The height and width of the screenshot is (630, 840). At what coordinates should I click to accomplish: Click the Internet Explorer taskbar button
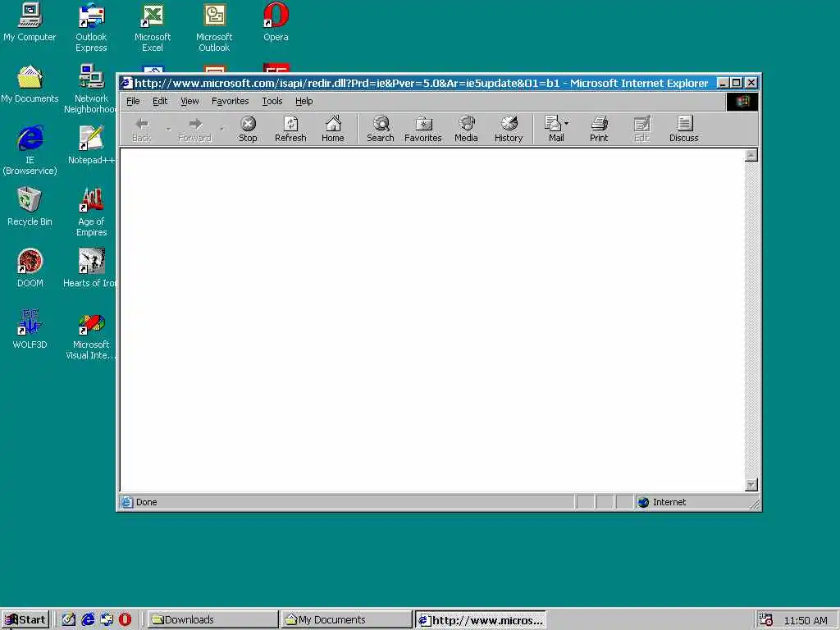(481, 620)
